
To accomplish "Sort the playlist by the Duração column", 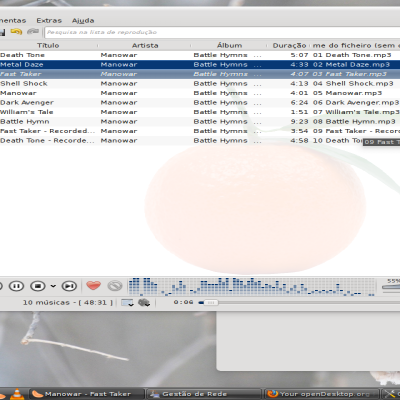I will click(x=289, y=45).
